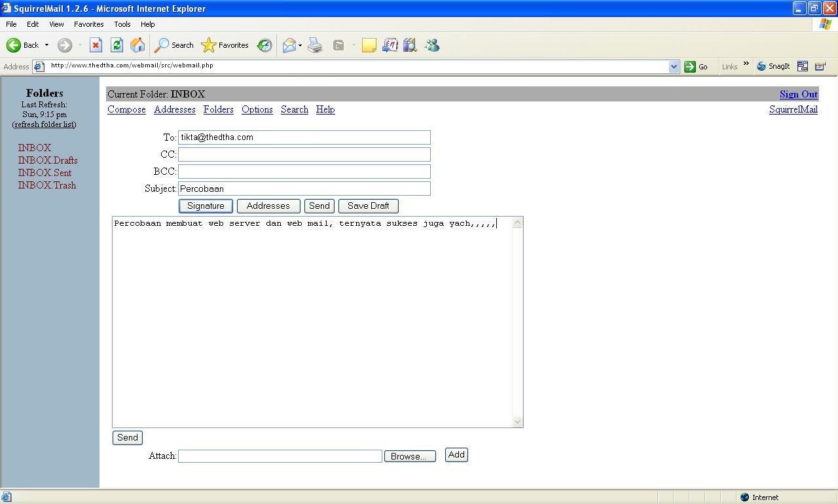Click the Mail envelope toolbar icon
The image size is (838, 504).
(x=289, y=45)
